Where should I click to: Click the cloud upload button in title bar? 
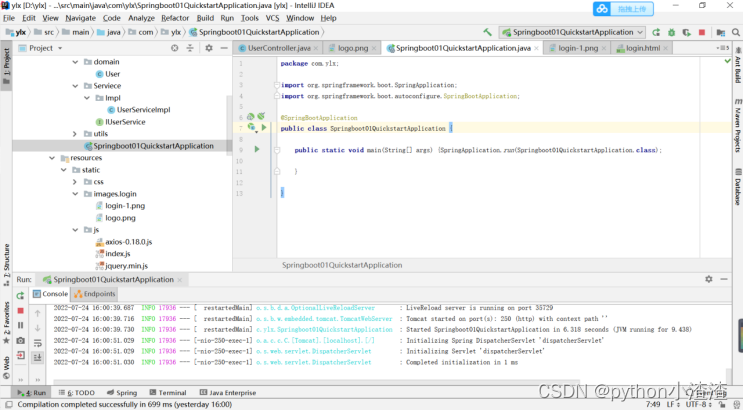(623, 9)
